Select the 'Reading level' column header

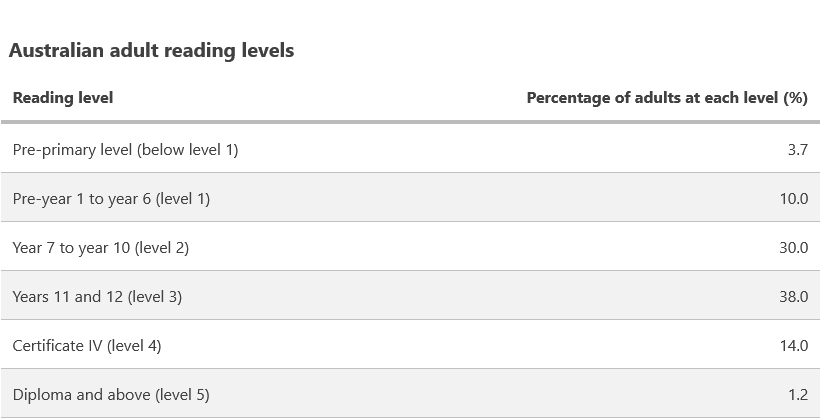point(62,98)
